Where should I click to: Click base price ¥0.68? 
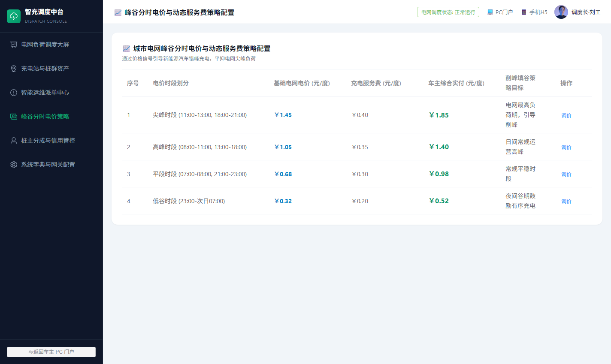(x=283, y=174)
